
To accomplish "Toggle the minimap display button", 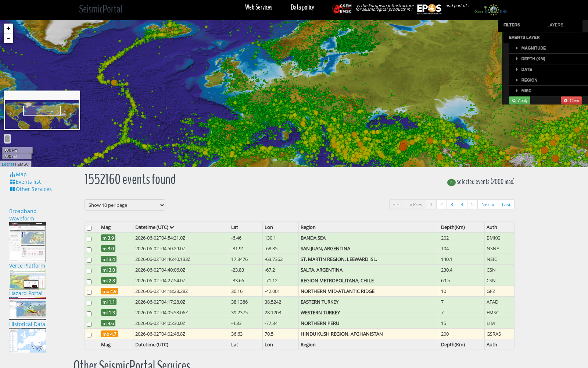I will [7, 139].
